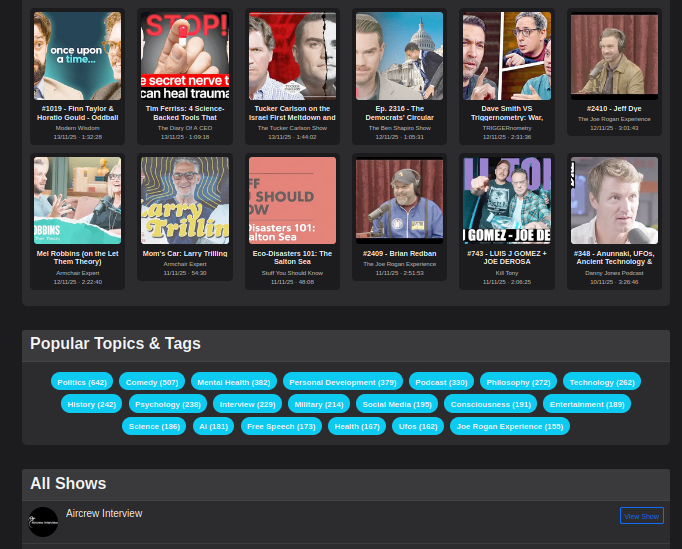682x549 pixels.
Task: Click the Aircrew Interview show logo icon
Action: [x=43, y=521]
